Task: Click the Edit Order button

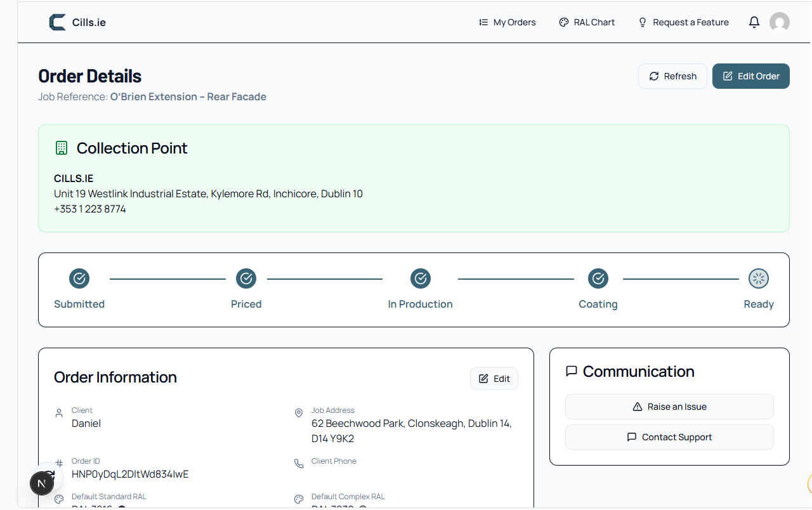Action: [751, 76]
